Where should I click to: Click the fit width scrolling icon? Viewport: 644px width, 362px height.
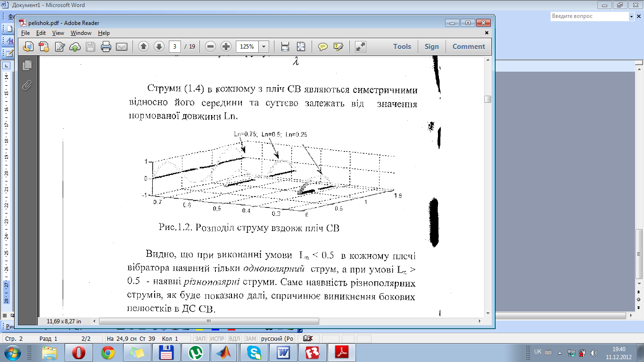pos(285,47)
